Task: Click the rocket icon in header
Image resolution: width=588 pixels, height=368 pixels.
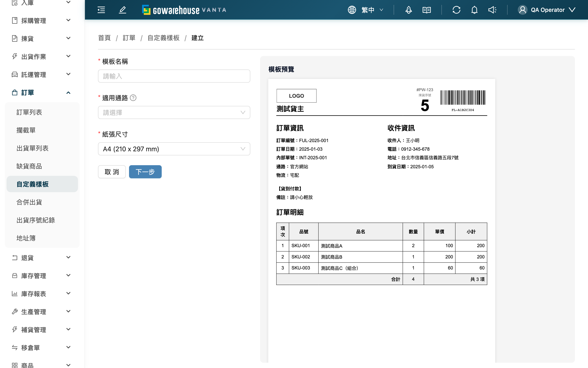Action: (x=409, y=10)
